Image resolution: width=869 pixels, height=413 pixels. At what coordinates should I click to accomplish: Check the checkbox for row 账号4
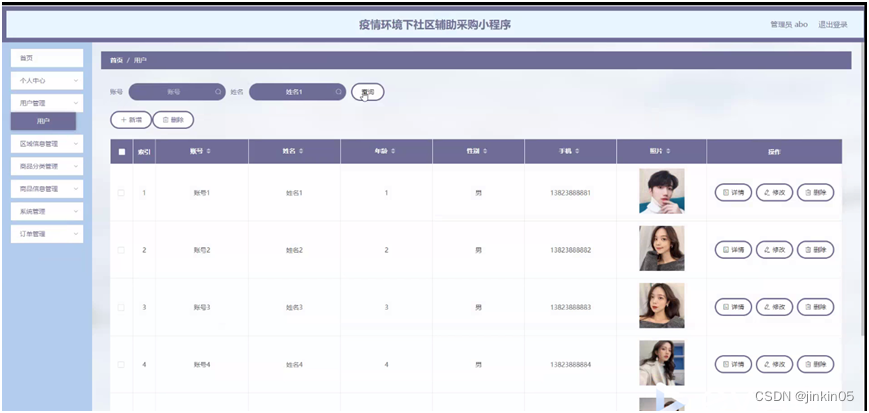pos(121,365)
